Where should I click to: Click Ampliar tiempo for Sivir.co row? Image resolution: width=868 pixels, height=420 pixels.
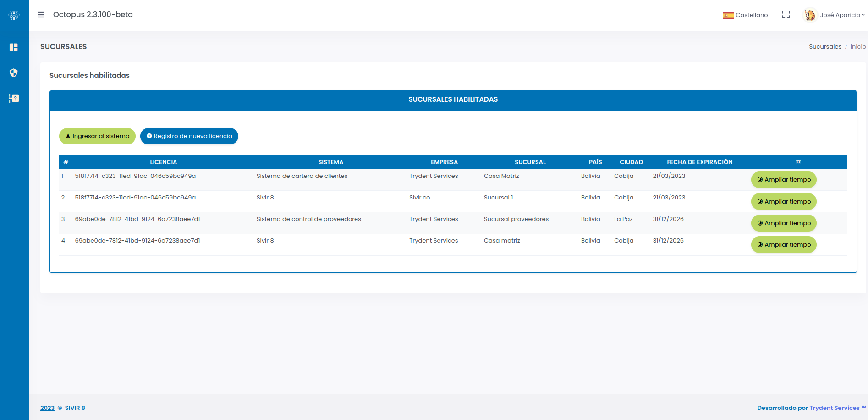(784, 202)
